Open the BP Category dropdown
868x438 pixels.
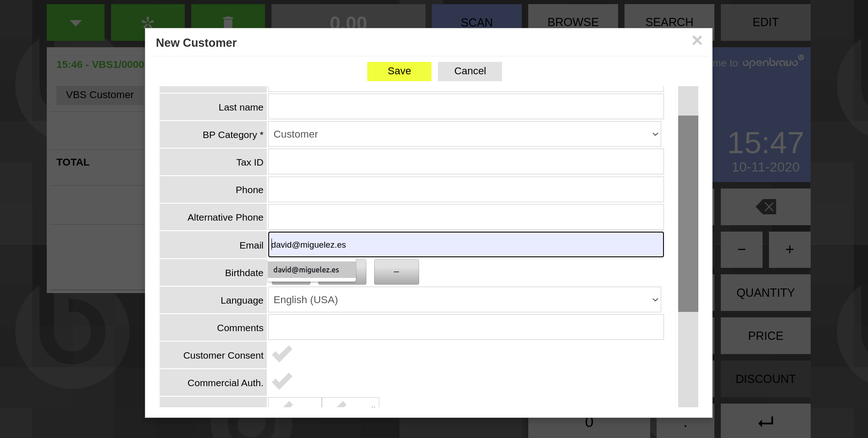464,134
